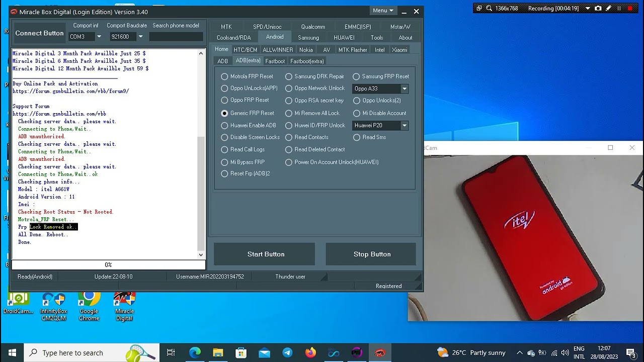644x362 pixels.
Task: Pause the recording in recorder bar
Action: coord(619,9)
